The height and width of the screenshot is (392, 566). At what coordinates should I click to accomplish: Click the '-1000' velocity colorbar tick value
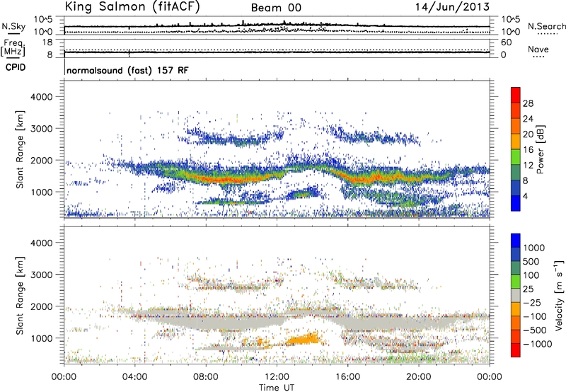click(538, 344)
